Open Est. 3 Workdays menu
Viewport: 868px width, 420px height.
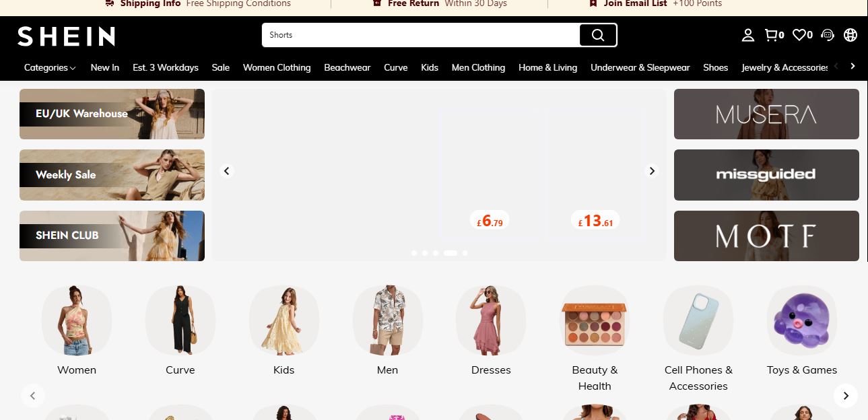click(166, 67)
